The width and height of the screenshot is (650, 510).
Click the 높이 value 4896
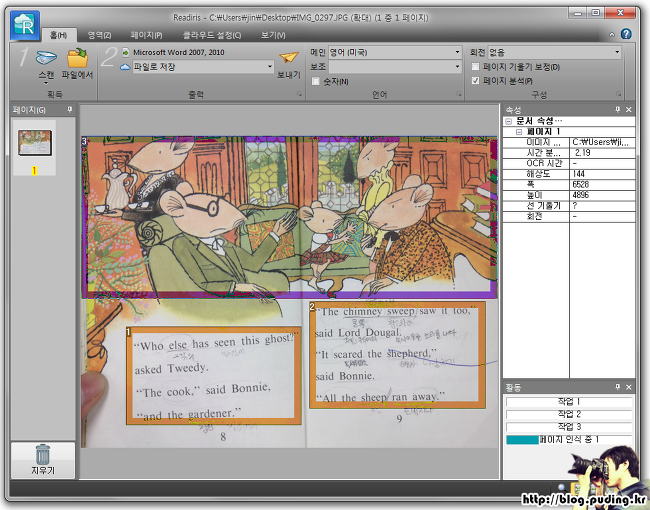580,195
